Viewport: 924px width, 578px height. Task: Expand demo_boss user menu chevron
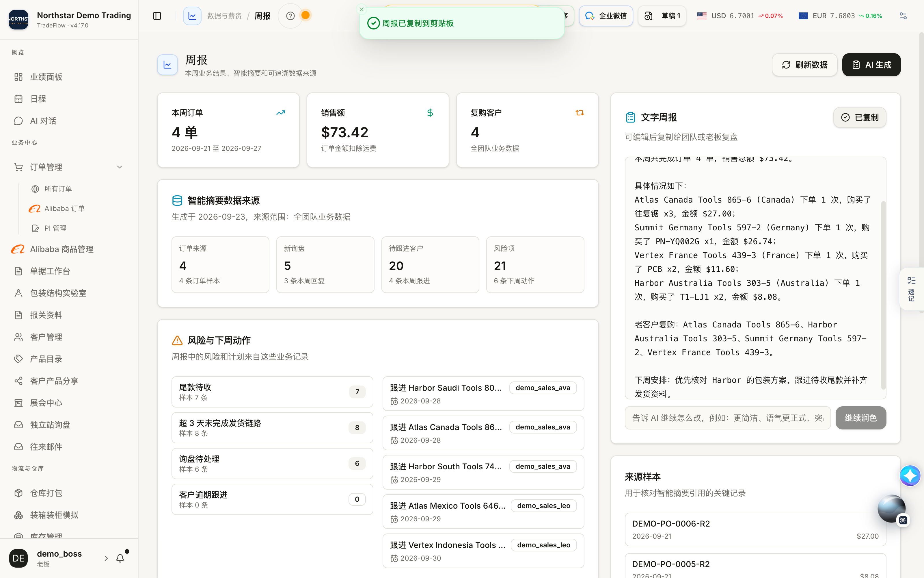106,559
